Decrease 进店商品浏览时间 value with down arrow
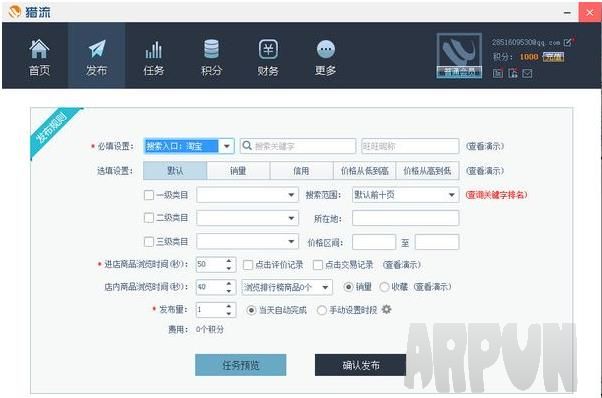Viewport: 602px width, 398px height. pos(229,268)
